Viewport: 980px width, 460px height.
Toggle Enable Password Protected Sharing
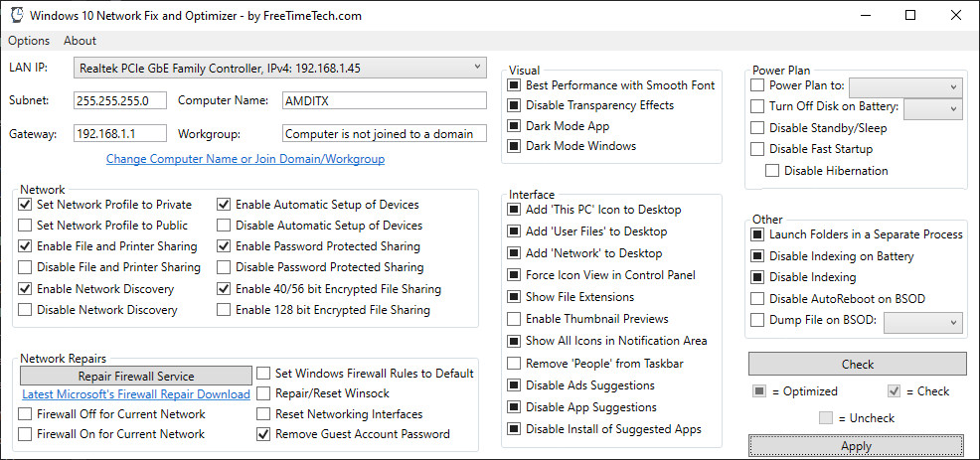pyautogui.click(x=224, y=246)
